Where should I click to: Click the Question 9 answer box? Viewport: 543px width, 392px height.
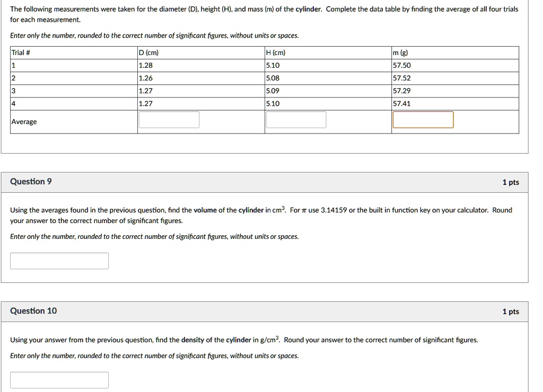[x=59, y=261]
